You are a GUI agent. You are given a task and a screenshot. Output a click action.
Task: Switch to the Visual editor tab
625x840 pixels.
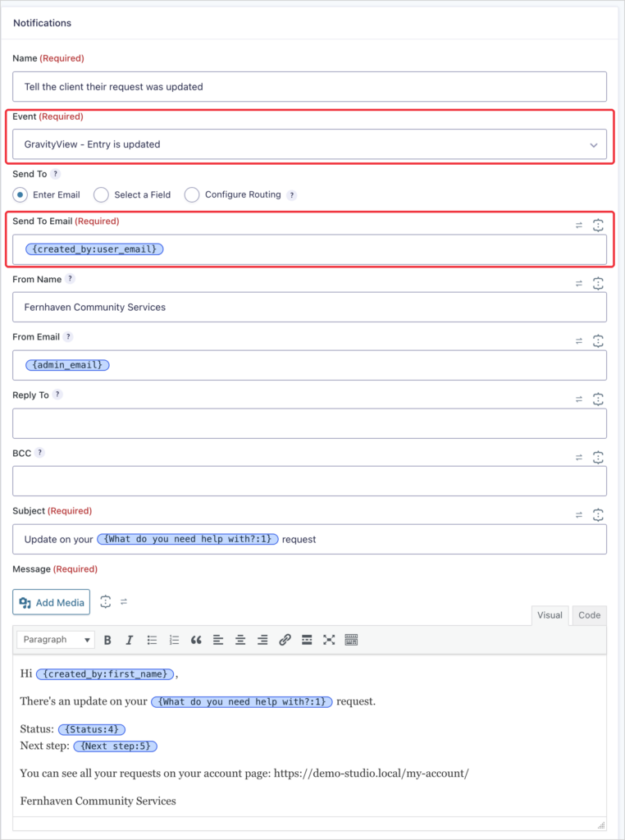(550, 615)
